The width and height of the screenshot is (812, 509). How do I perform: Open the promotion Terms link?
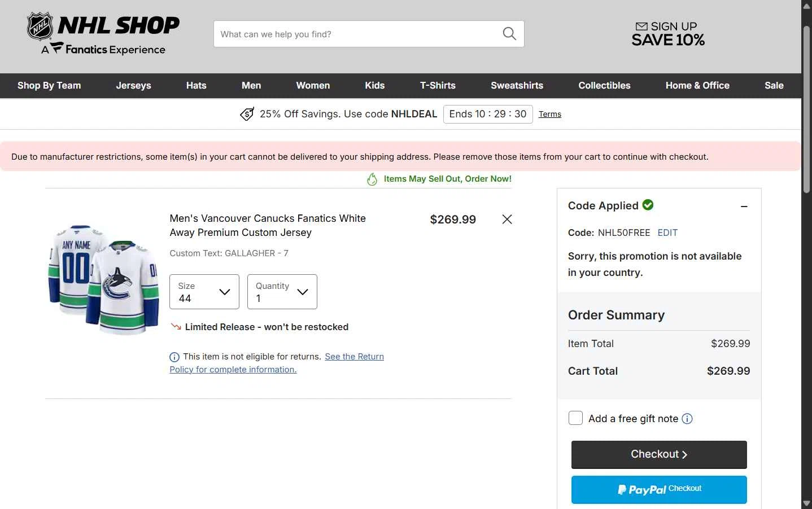point(550,114)
